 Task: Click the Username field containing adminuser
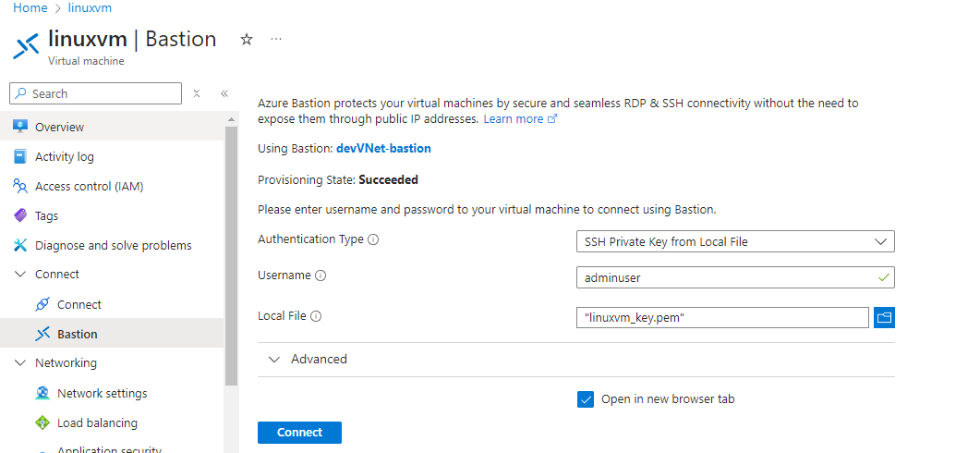click(735, 277)
